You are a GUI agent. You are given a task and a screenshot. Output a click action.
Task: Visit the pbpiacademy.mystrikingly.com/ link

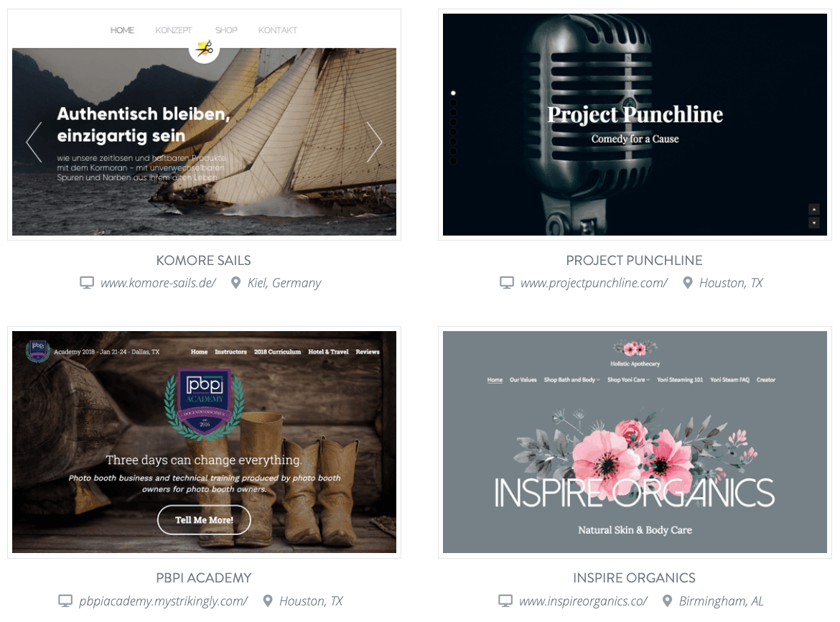point(164,601)
